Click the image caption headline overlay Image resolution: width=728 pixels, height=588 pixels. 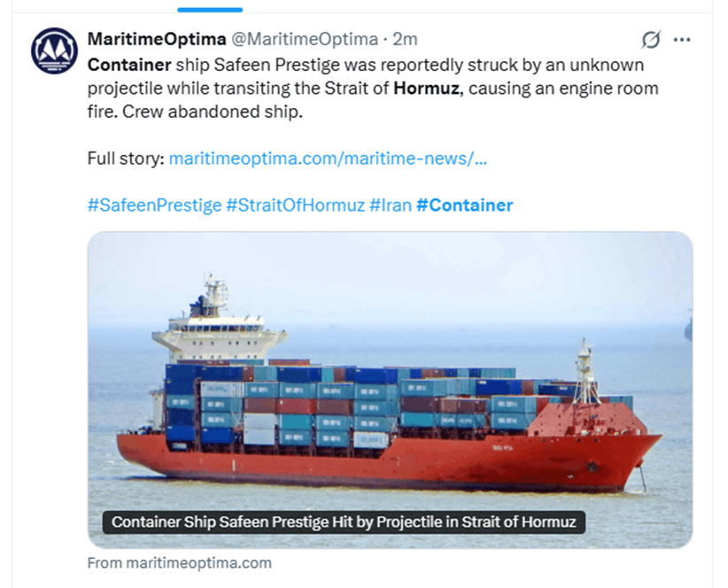click(344, 522)
